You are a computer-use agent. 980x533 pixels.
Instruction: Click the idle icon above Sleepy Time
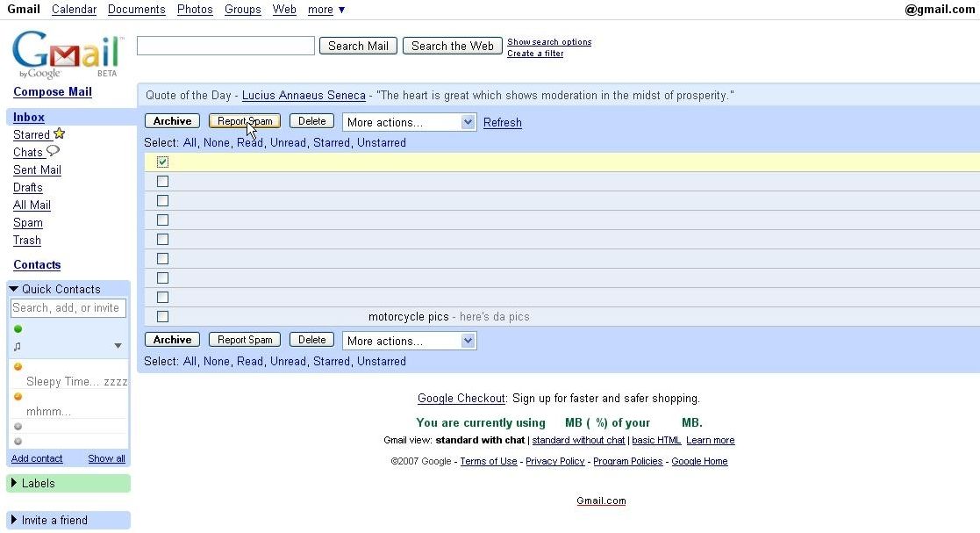pyautogui.click(x=18, y=367)
